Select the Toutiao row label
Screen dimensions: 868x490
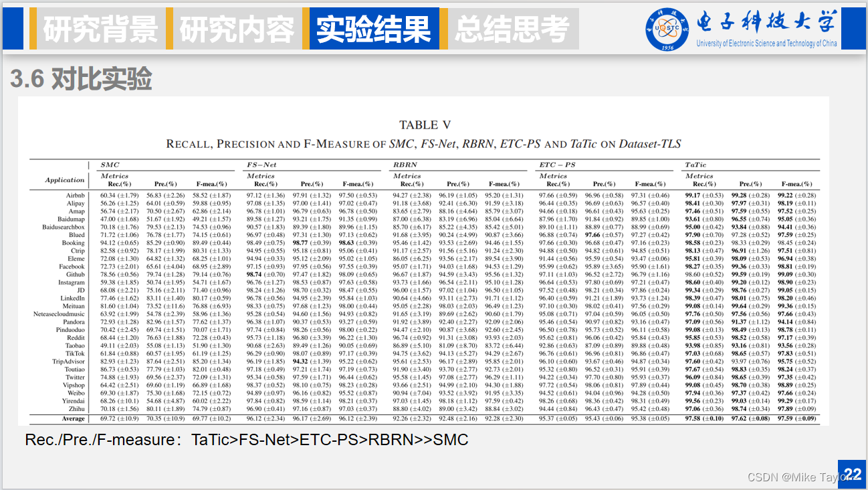75,370
